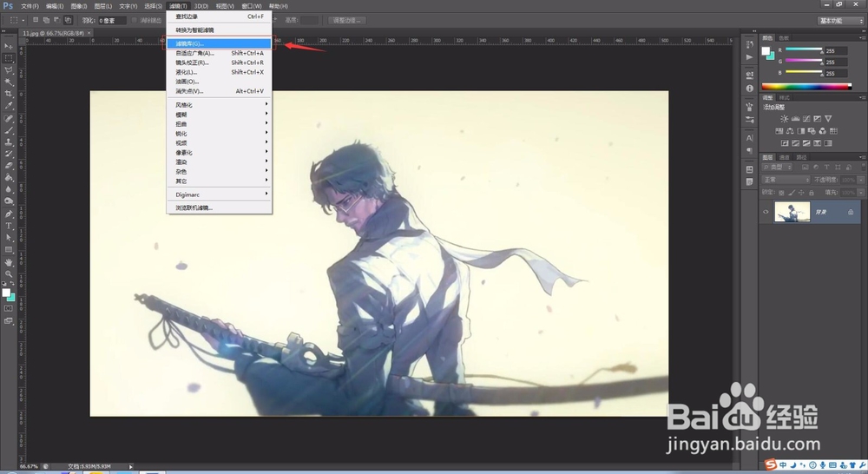Open the 图像(I) menu
Image resolution: width=868 pixels, height=474 pixels.
[x=79, y=6]
